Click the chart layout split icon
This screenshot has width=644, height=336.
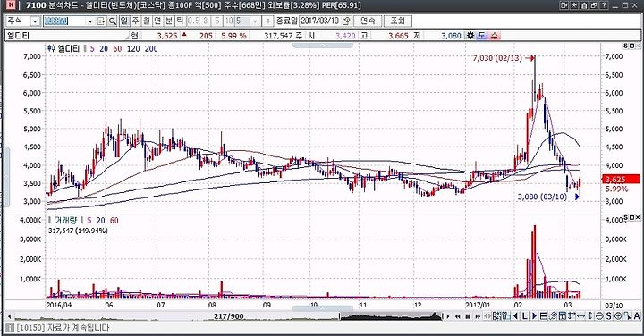click(544, 316)
